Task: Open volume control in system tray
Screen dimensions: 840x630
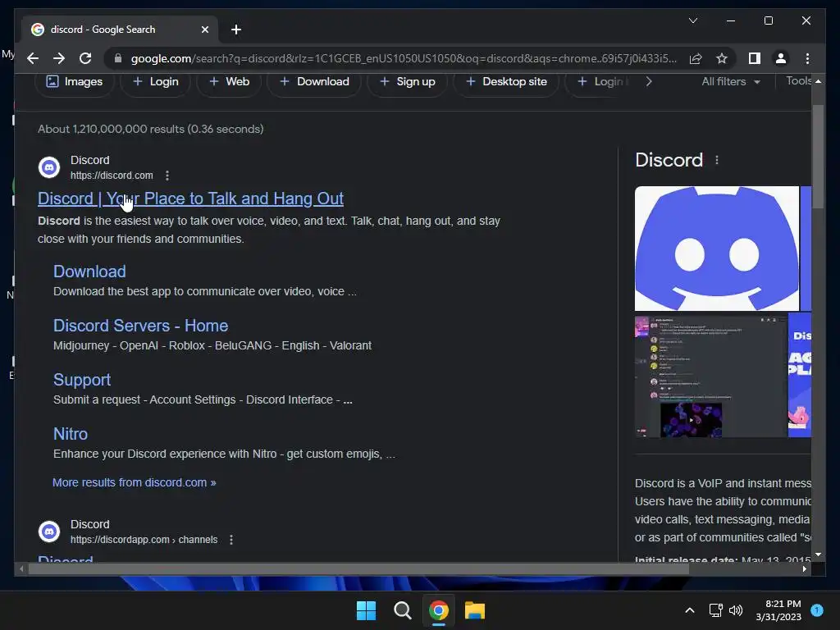Action: click(736, 610)
